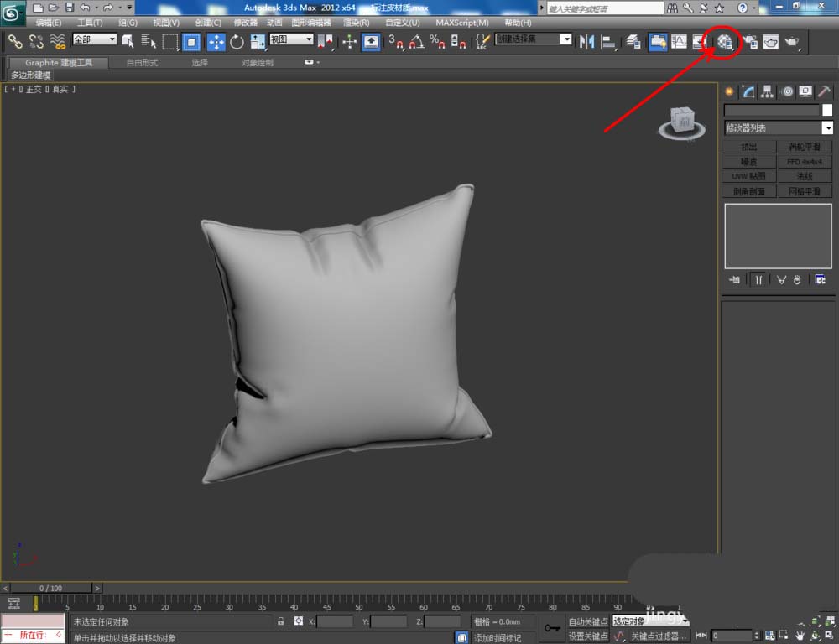This screenshot has width=839, height=644.
Task: Click the FFD 4x4x4 modifier button
Action: (804, 161)
